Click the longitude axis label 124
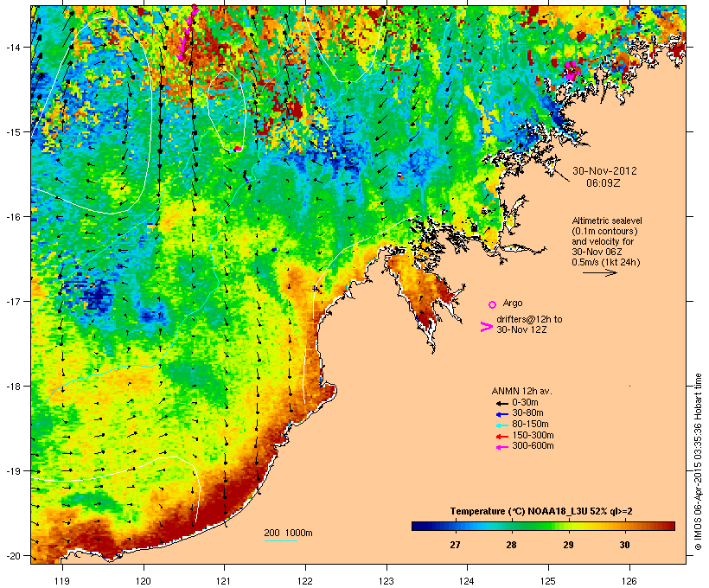The image size is (709, 588). [x=467, y=581]
